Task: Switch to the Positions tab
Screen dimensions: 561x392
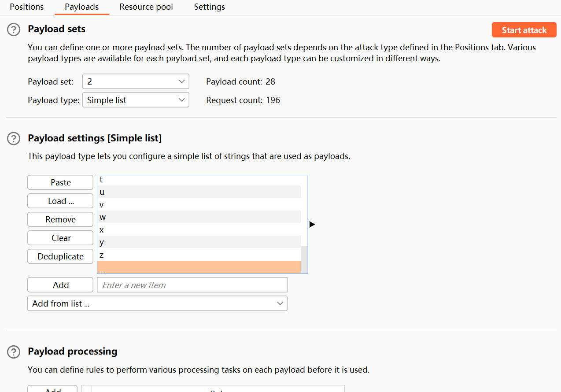Action: point(27,7)
